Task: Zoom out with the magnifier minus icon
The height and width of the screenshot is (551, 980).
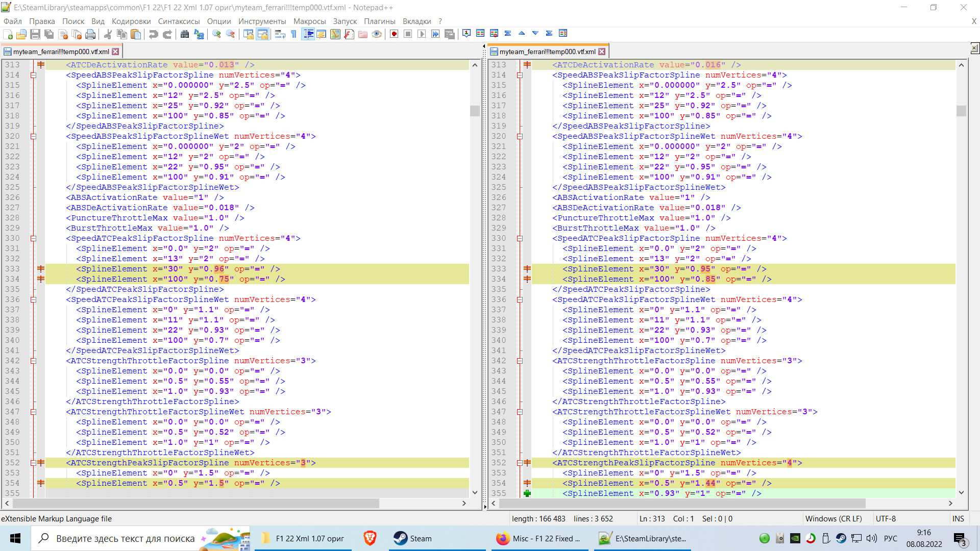Action: [x=231, y=34]
